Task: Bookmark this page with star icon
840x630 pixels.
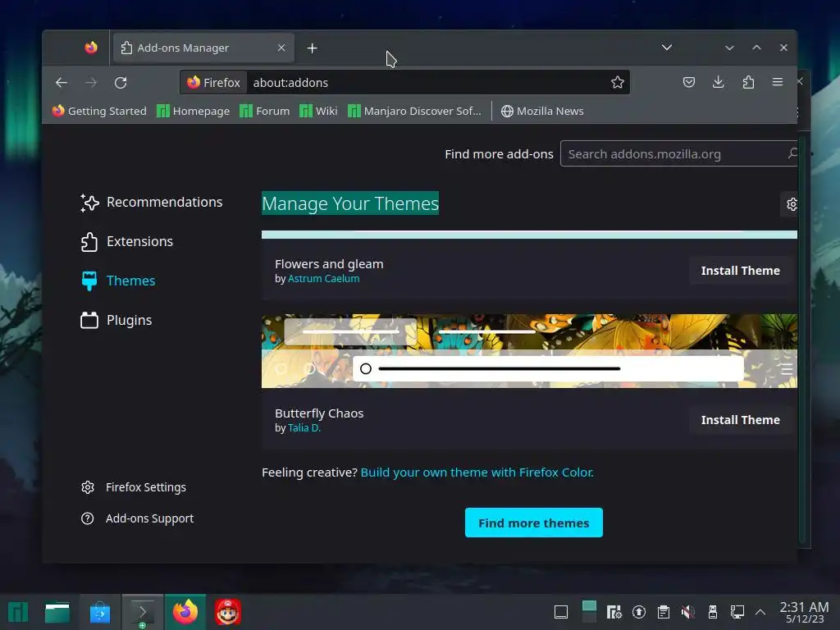Action: [617, 83]
